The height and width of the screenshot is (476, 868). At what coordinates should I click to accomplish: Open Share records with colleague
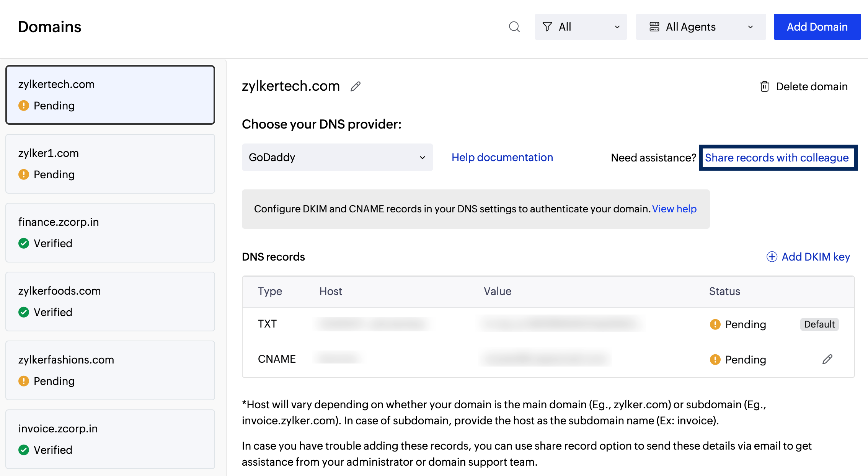[777, 157]
